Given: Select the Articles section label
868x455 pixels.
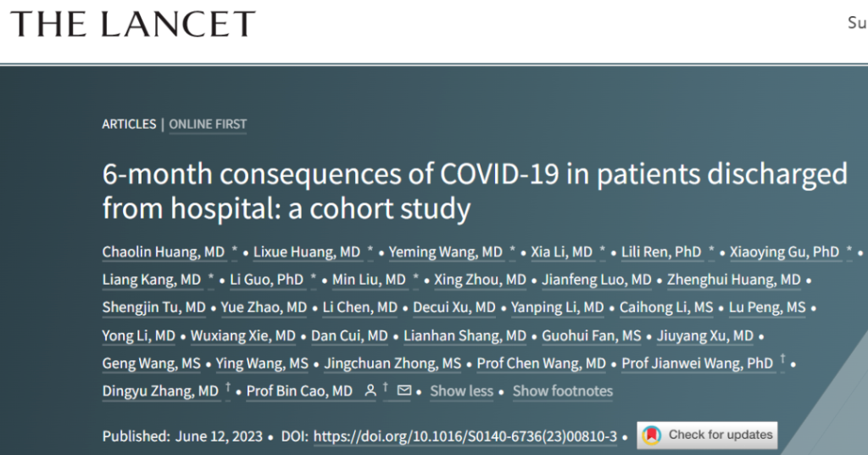Looking at the screenshot, I should pos(129,124).
